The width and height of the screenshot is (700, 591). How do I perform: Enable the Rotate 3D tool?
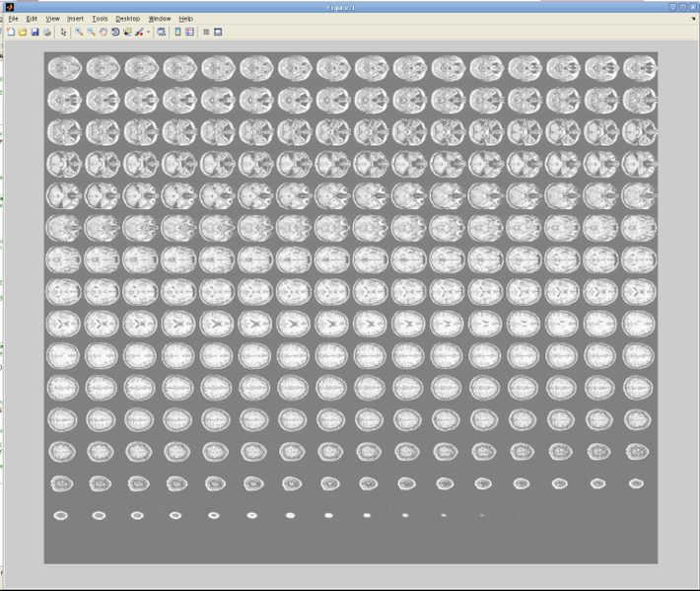[x=114, y=32]
